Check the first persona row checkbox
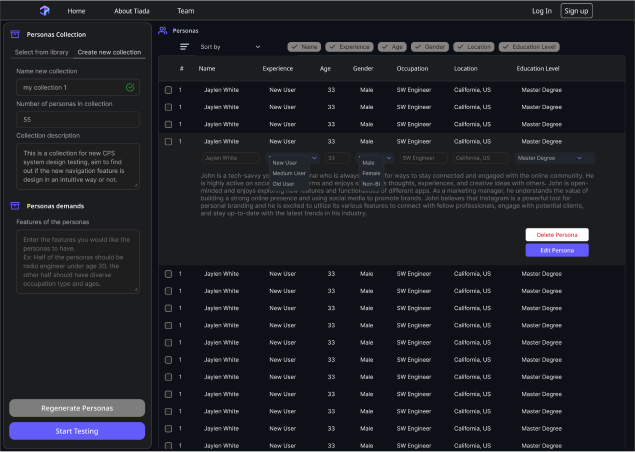Screen dimensions: 635x452 (169, 90)
